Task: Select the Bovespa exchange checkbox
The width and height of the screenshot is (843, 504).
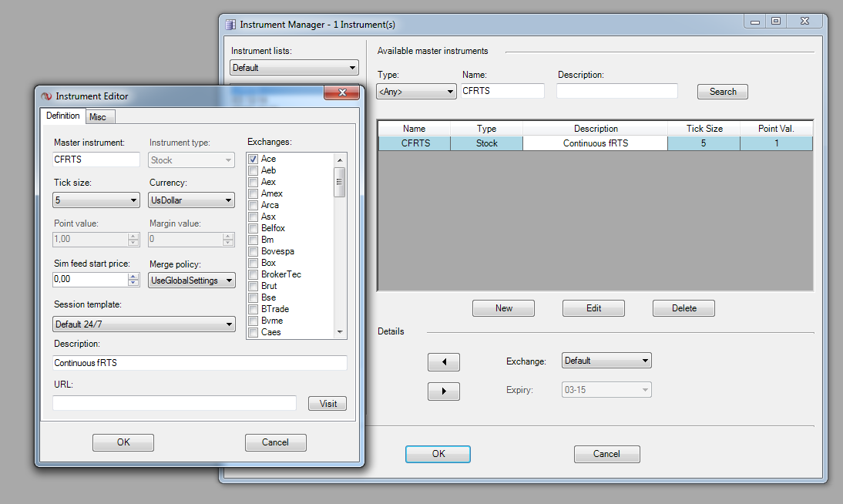Action: 254,252
